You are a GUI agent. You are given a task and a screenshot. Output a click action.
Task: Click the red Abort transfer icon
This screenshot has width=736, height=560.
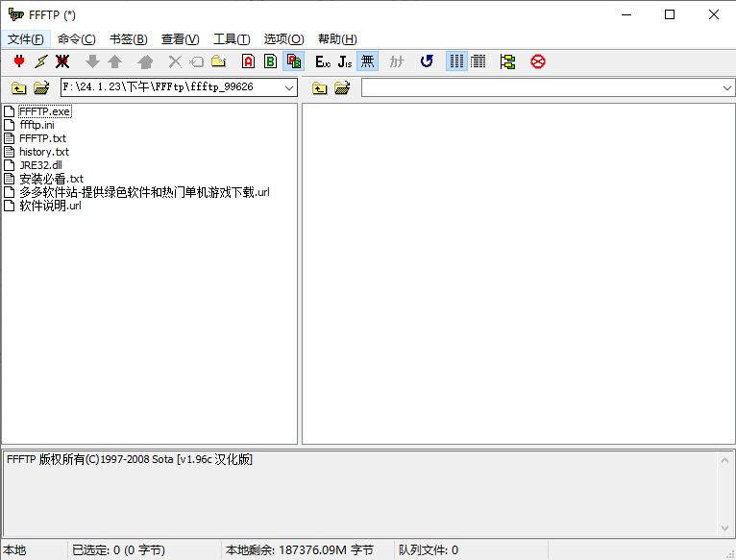(x=538, y=61)
